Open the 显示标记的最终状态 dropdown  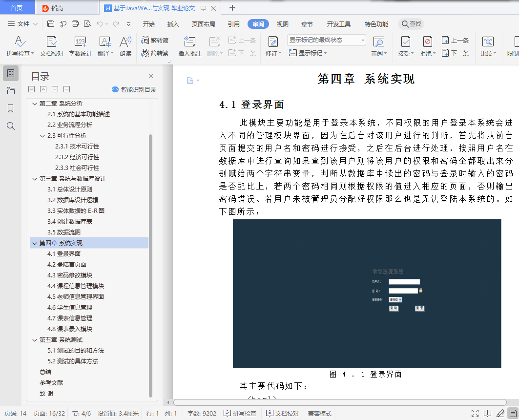click(326, 40)
